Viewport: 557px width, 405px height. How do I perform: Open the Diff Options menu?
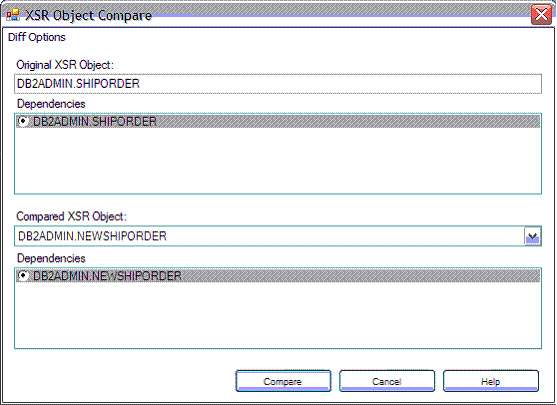(x=37, y=37)
